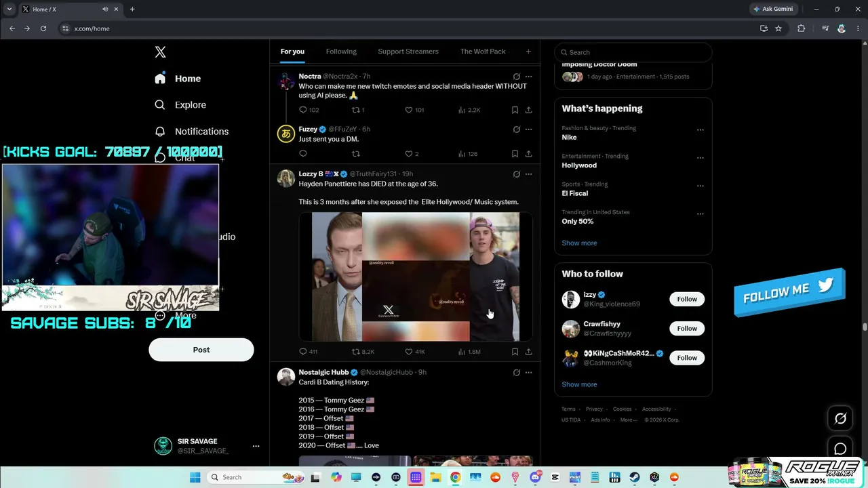
Task: Open File Explorer from the taskbar
Action: point(435,477)
